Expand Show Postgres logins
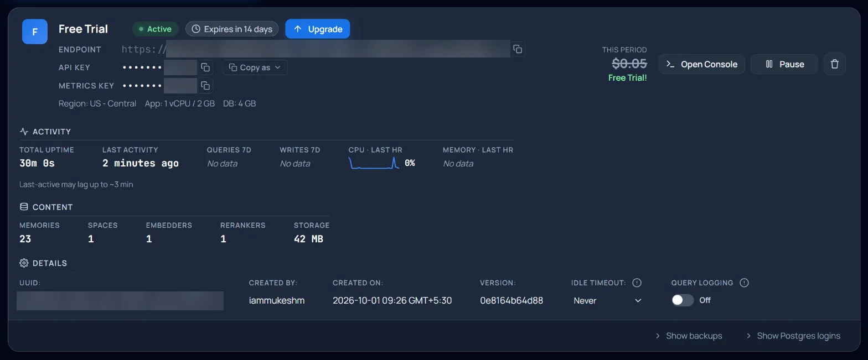Image resolution: width=868 pixels, height=360 pixels. [793, 336]
